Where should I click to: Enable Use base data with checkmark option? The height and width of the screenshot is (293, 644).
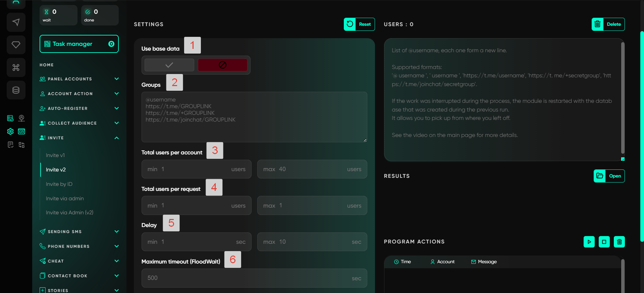pyautogui.click(x=169, y=65)
